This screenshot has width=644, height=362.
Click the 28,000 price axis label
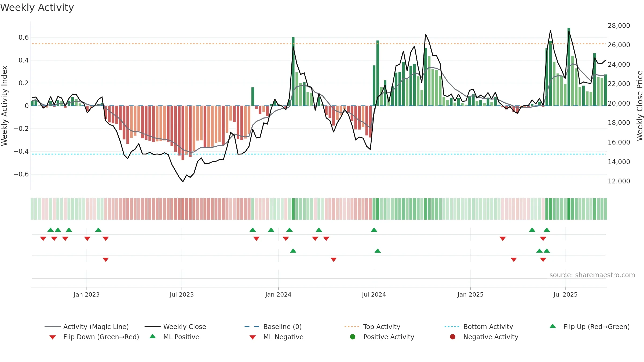coord(619,25)
